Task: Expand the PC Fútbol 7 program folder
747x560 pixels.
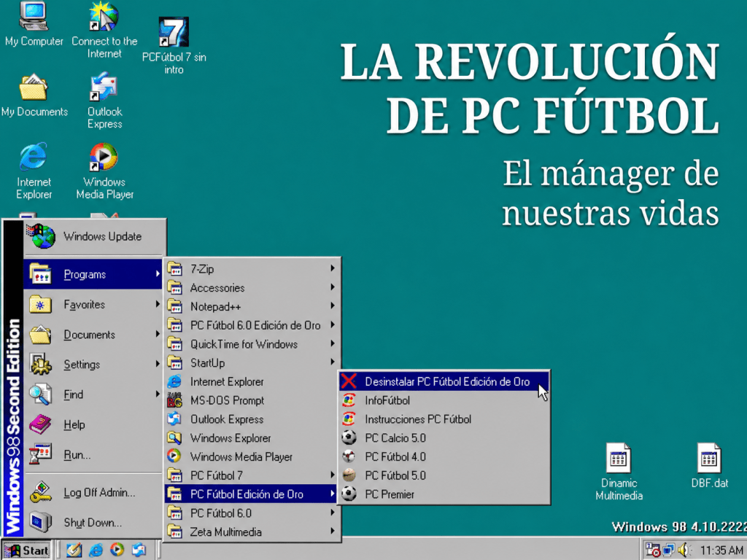Action: click(x=252, y=475)
